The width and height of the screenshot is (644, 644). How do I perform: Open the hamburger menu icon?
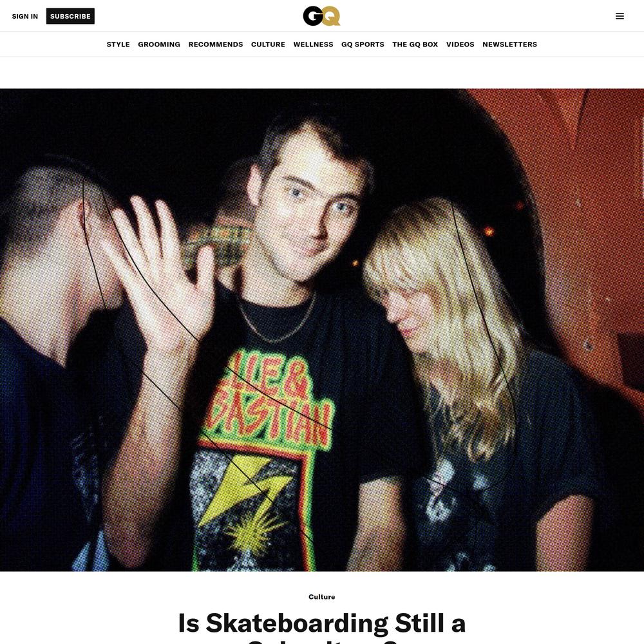point(620,16)
